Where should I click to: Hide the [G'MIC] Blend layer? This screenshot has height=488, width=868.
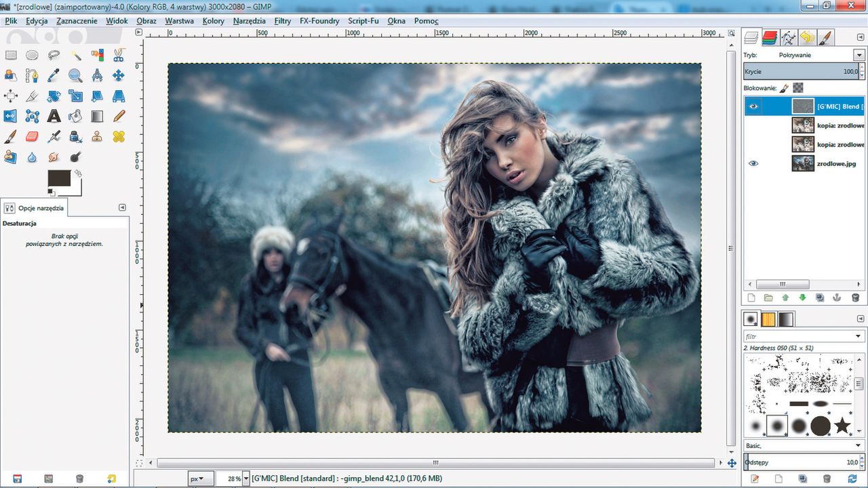tap(753, 106)
